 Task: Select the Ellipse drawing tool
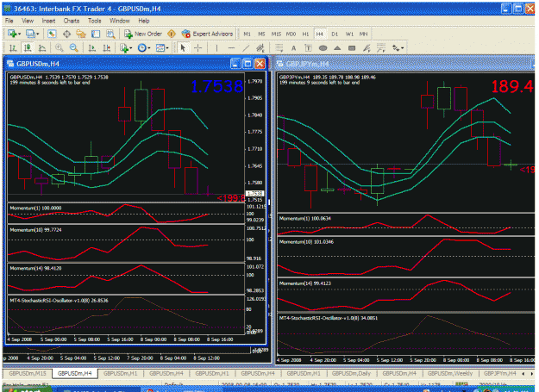323,47
